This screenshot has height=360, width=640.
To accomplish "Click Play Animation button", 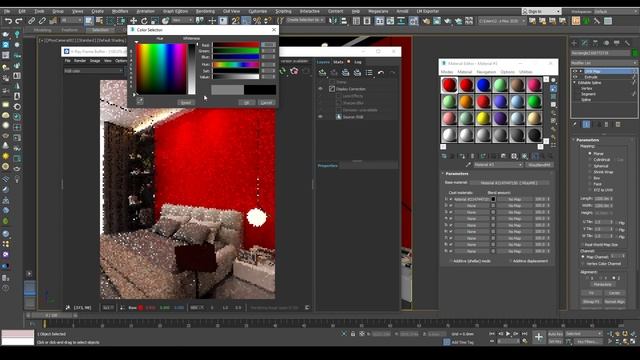I will coord(508,334).
